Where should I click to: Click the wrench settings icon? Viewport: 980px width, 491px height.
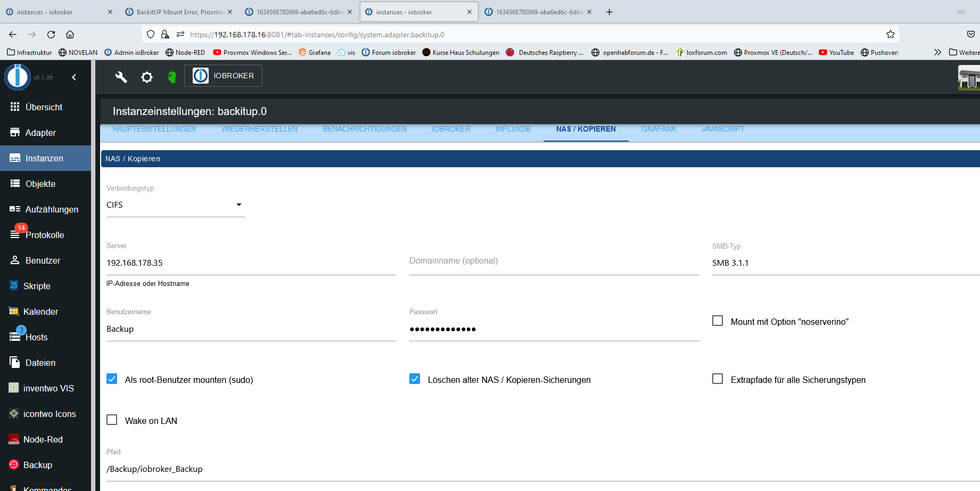[121, 77]
